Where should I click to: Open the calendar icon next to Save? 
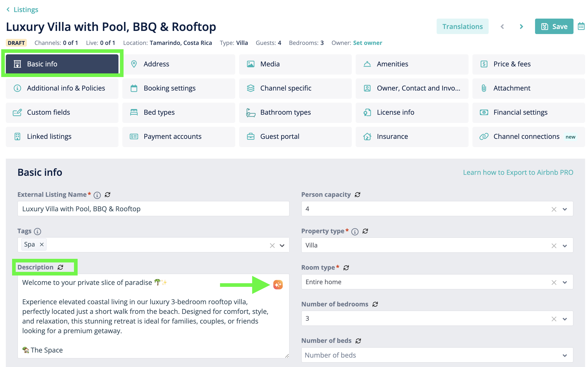coord(581,26)
